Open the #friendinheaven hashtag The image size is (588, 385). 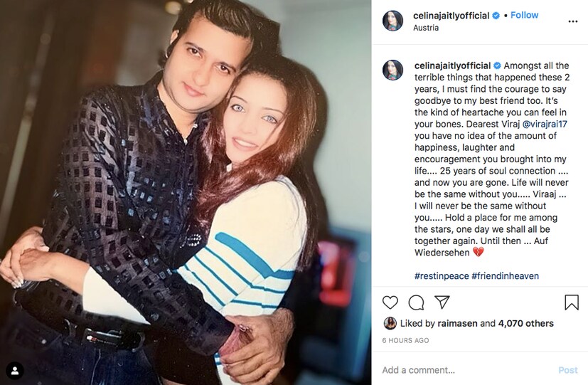505,276
